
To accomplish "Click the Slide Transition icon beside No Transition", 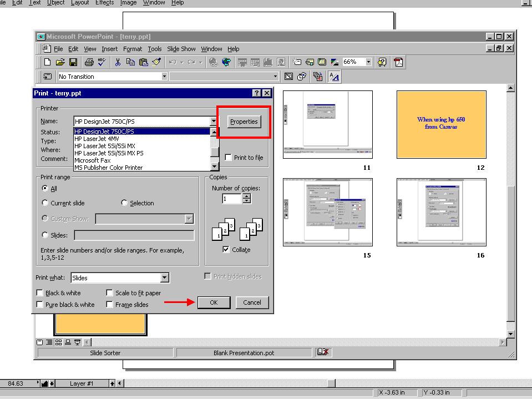I will pos(48,77).
